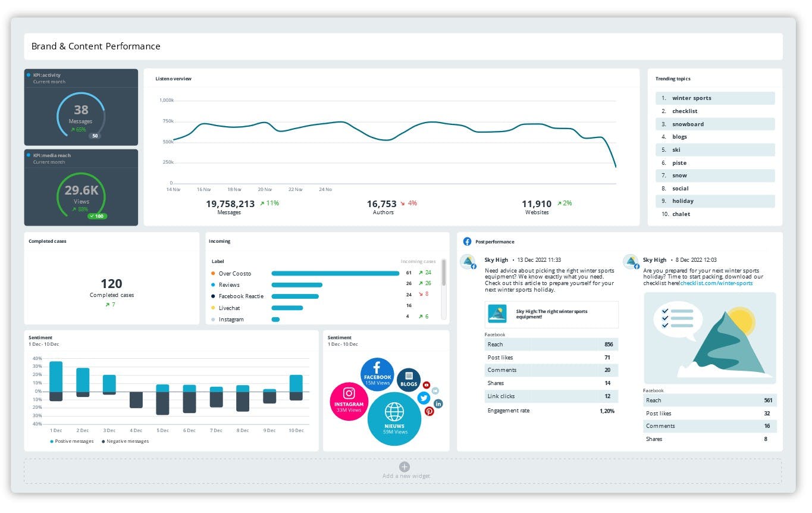The image size is (812, 513).
Task: Click the Nieuws globe bubble
Action: [x=394, y=418]
